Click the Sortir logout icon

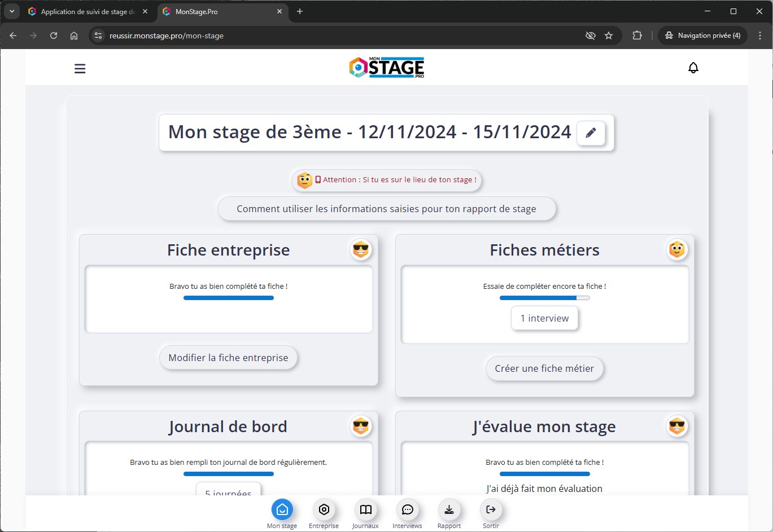pos(491,510)
